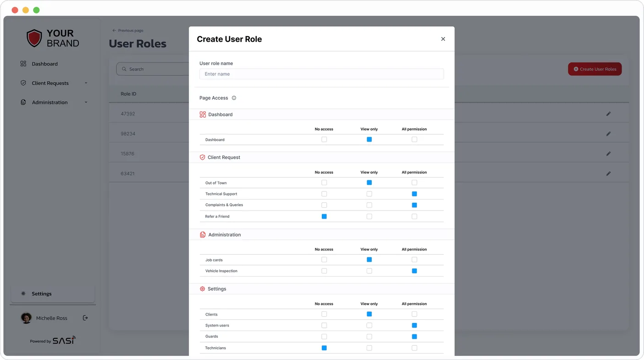Close the Create User Role dialog
This screenshot has width=644, height=360.
443,39
